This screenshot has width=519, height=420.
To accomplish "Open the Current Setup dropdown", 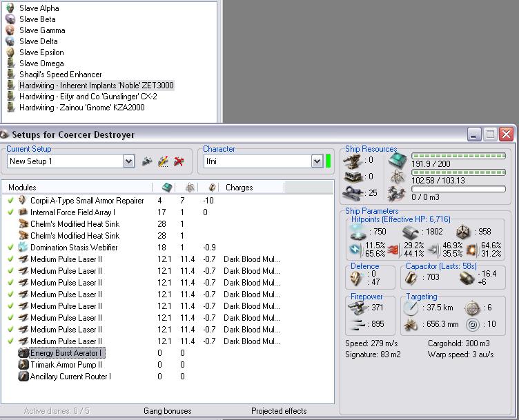I will coord(128,161).
